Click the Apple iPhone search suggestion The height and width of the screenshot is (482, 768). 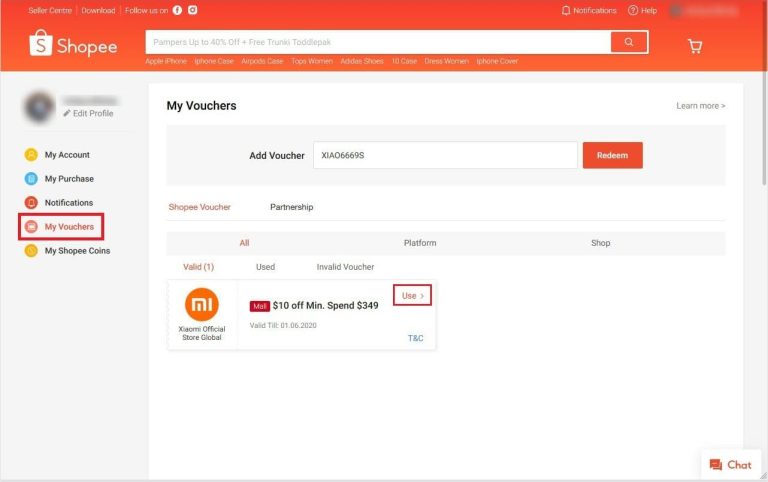[x=166, y=61]
